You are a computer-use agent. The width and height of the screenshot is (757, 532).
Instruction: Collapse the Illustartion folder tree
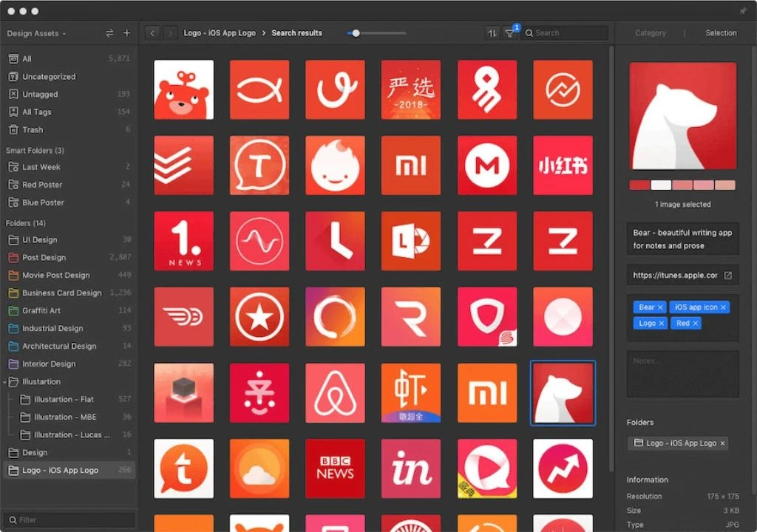(6, 382)
